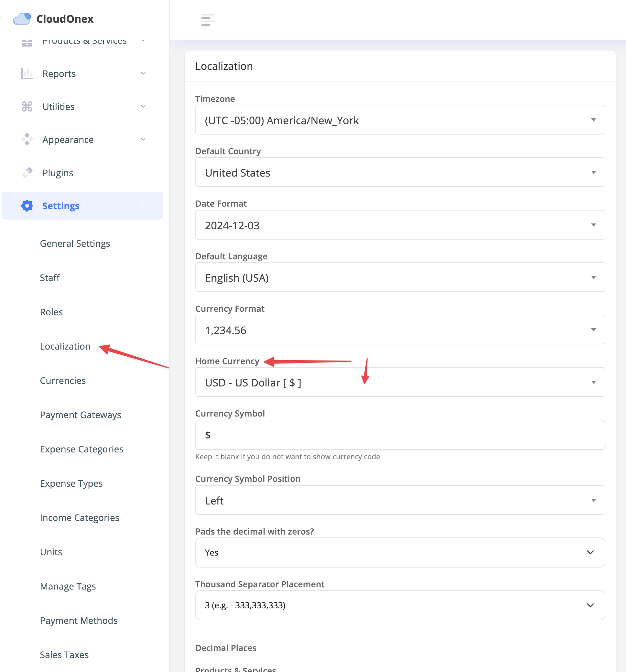The width and height of the screenshot is (626, 672).
Task: Click the Appearance diamonds icon
Action: tap(27, 139)
